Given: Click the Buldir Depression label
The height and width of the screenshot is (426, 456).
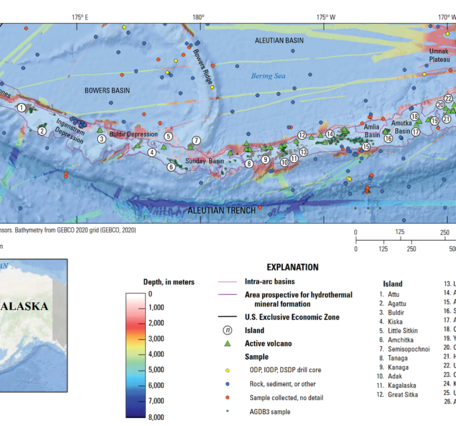Looking at the screenshot, I should [134, 134].
